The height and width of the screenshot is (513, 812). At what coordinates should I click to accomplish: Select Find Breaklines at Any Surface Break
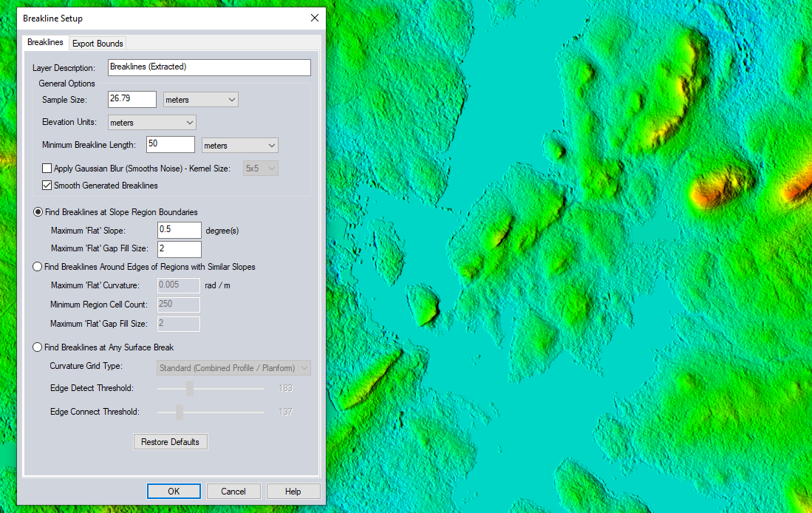pyautogui.click(x=37, y=347)
